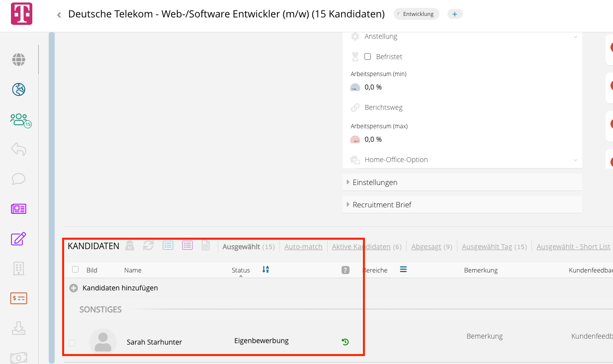The height and width of the screenshot is (364, 613).
Task: Open the teal globe sidebar icon
Action: [x=19, y=90]
